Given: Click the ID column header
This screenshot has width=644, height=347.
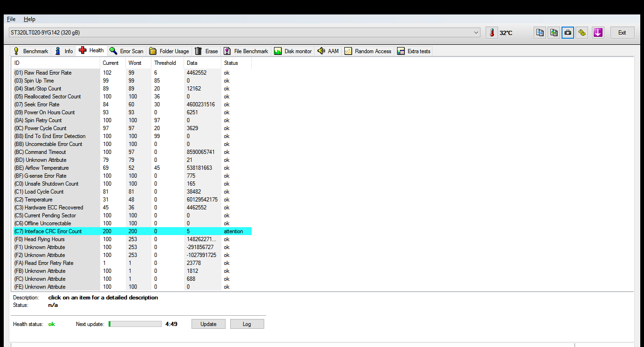Looking at the screenshot, I should pos(56,63).
